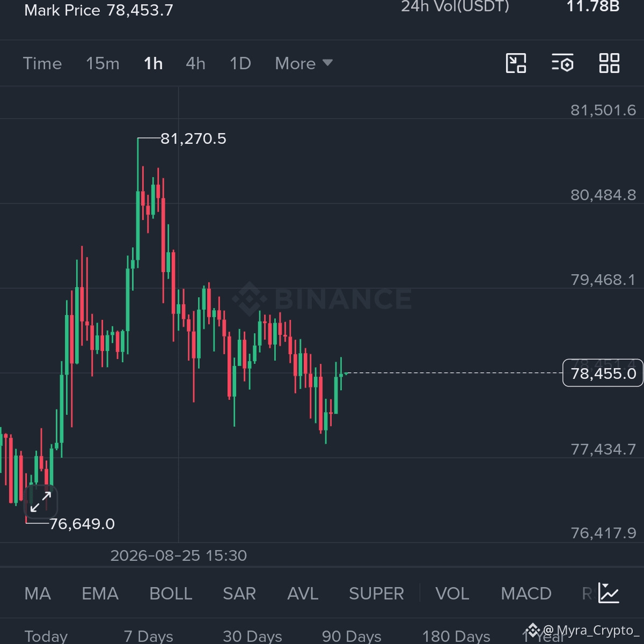Click the current price label 78,455.0
The width and height of the screenshot is (644, 644).
pyautogui.click(x=603, y=374)
